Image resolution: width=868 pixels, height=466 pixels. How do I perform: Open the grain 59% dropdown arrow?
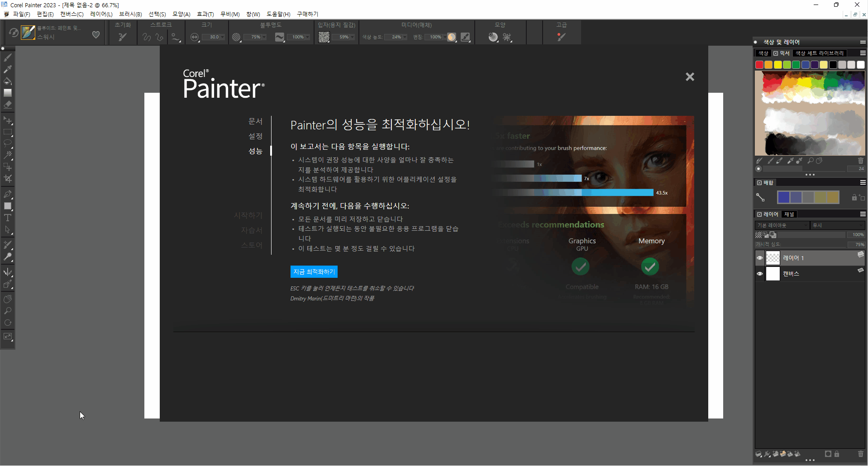(352, 37)
